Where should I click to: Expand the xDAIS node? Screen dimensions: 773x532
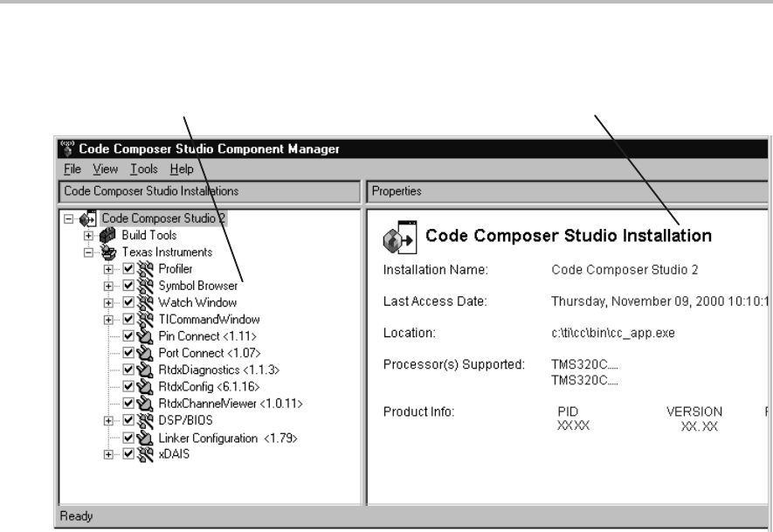click(108, 454)
